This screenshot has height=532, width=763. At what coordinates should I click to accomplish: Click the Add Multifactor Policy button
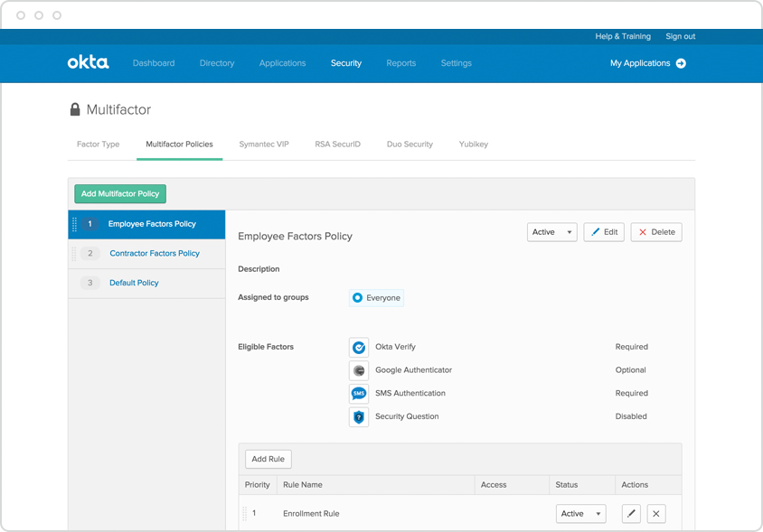coord(119,193)
